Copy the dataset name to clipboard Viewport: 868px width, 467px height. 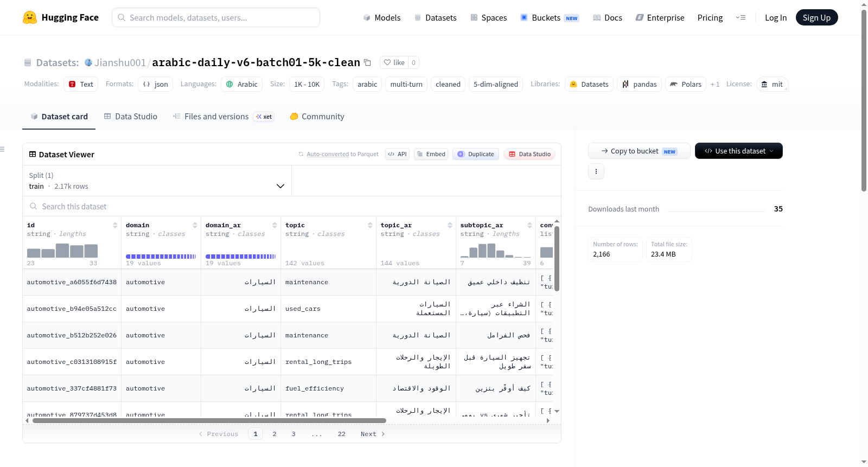(367, 62)
